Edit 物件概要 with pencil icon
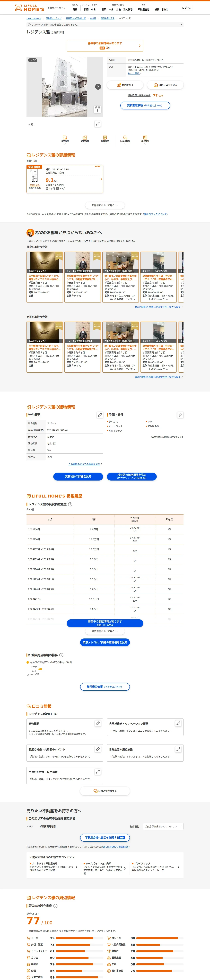The image size is (210, 980). point(100,415)
